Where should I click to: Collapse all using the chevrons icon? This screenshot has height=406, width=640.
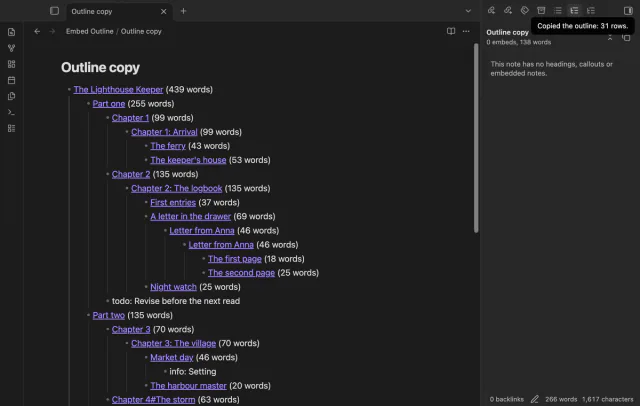(610, 38)
